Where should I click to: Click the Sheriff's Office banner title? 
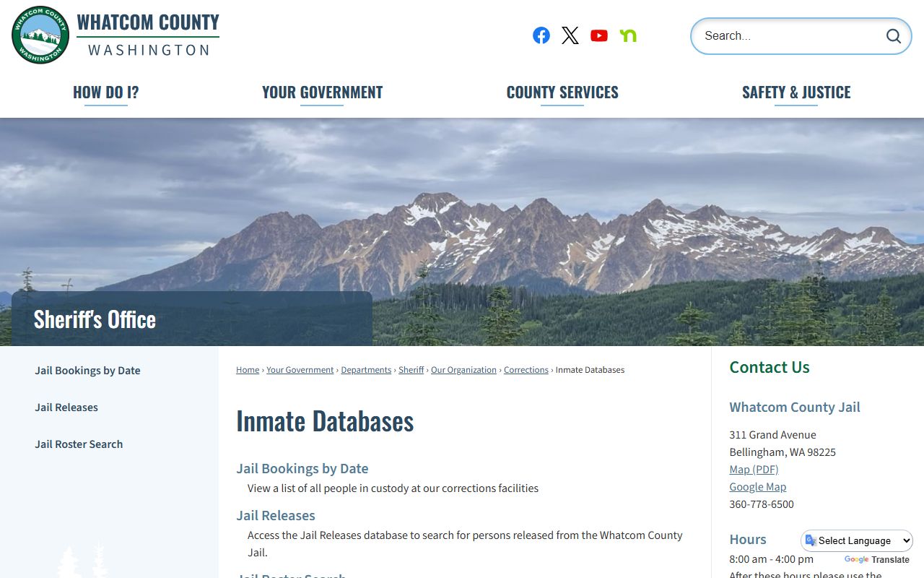tap(95, 319)
